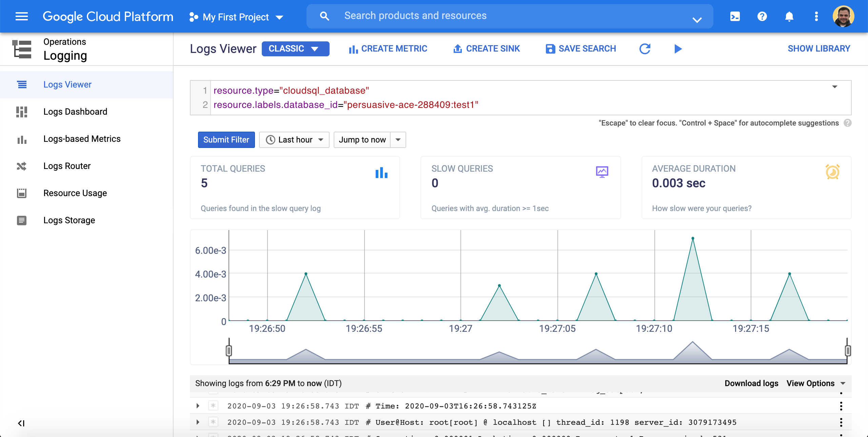Grab the left range slider handle below chart

click(x=229, y=350)
